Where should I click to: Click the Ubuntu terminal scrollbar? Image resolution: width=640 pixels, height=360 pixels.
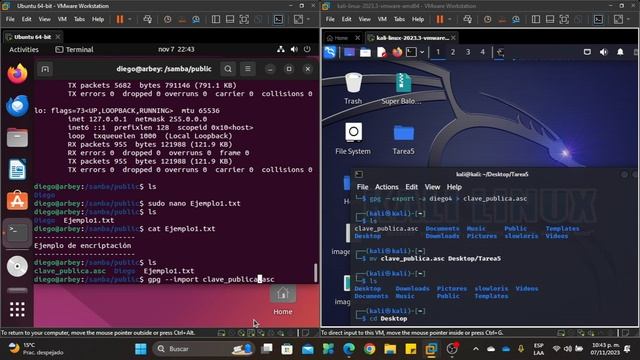coord(316,273)
